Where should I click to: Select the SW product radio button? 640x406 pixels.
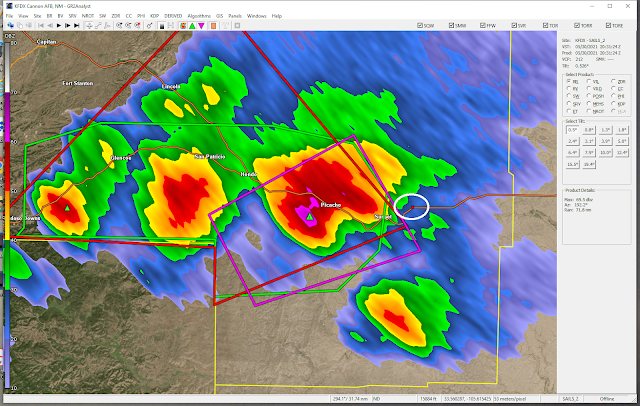[x=569, y=96]
